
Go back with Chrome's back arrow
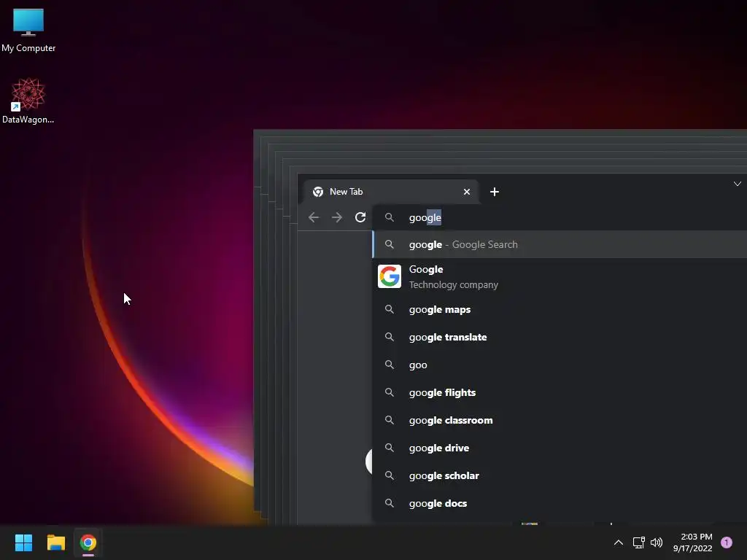tap(314, 217)
